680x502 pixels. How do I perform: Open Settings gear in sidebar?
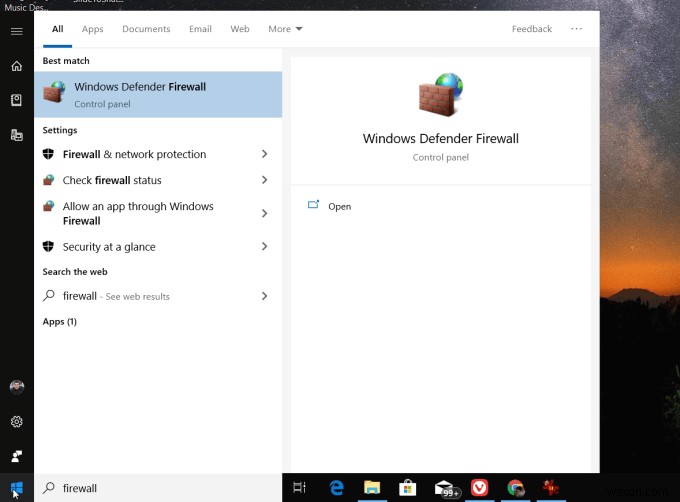(16, 421)
